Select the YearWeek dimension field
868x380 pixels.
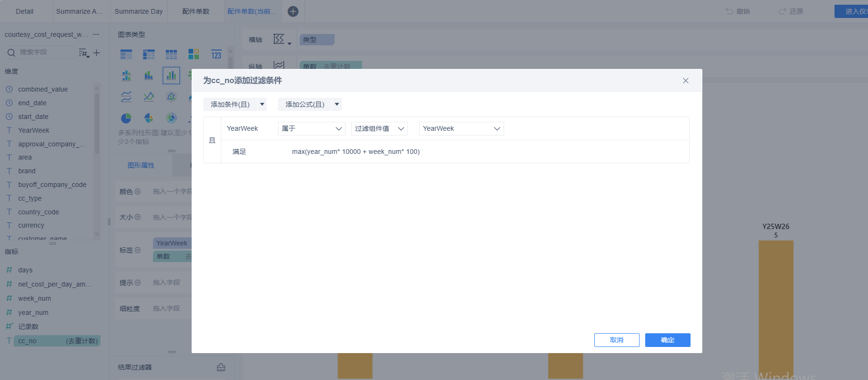(x=34, y=130)
